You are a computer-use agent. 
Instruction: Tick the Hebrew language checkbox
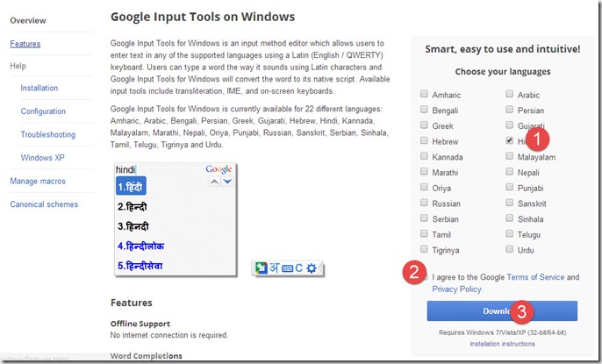tap(424, 140)
